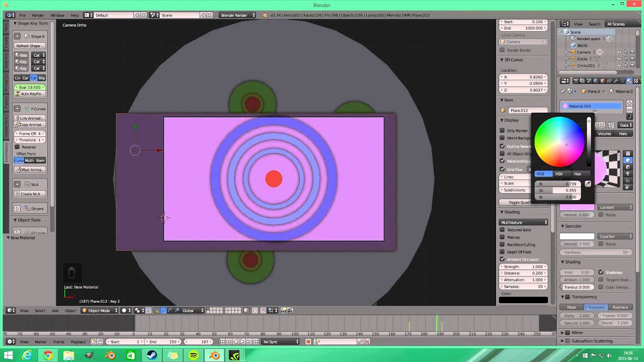Enable the Matcap checkbox

tap(502, 237)
